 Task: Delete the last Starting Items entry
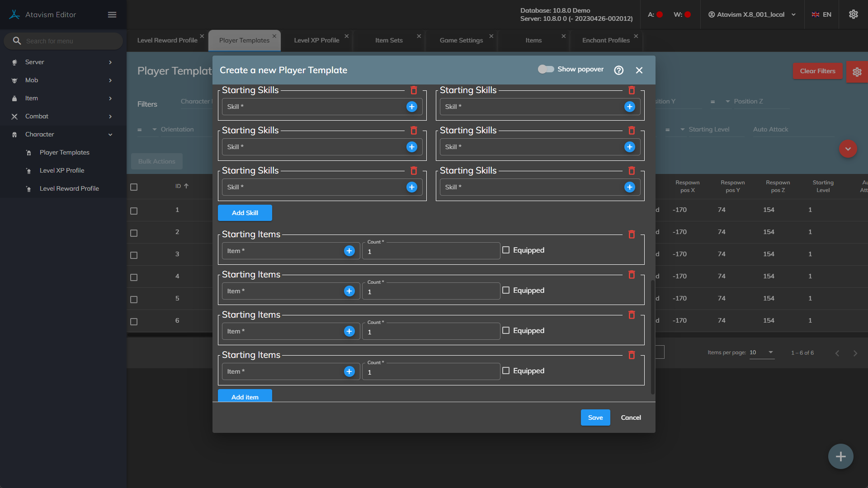(632, 355)
